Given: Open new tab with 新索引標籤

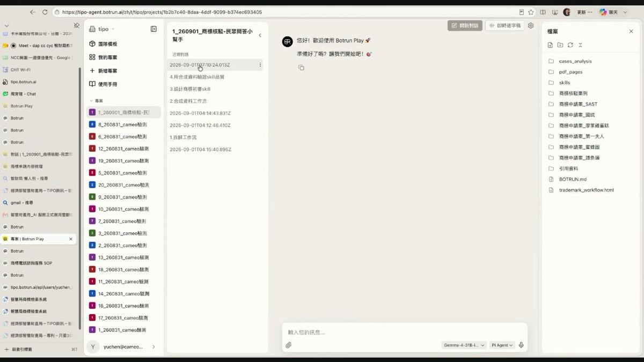Looking at the screenshot, I should (x=23, y=349).
